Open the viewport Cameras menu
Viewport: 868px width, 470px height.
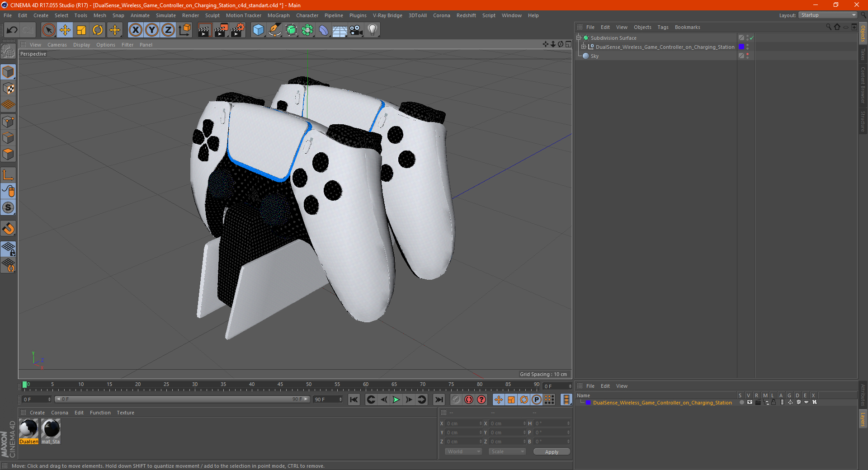(x=57, y=45)
